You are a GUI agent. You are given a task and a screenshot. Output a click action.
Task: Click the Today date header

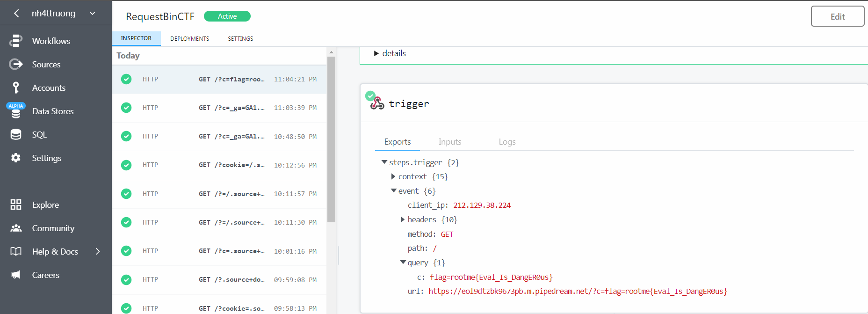tap(128, 56)
